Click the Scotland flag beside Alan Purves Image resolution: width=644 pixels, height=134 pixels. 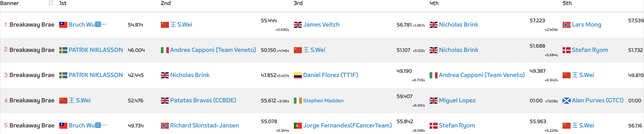566,101
